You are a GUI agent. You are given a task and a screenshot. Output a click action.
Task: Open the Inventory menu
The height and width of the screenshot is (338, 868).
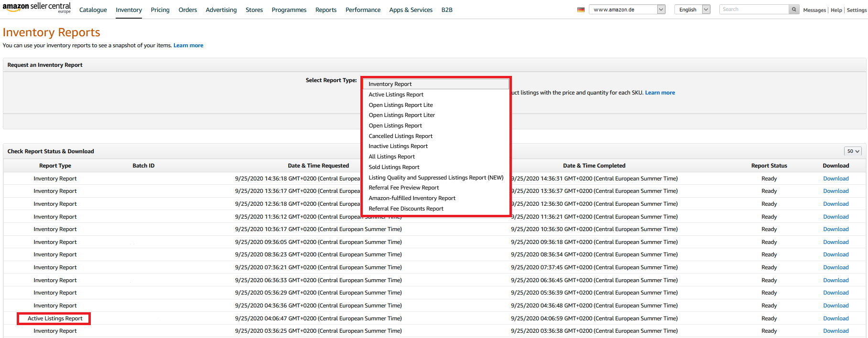click(129, 10)
